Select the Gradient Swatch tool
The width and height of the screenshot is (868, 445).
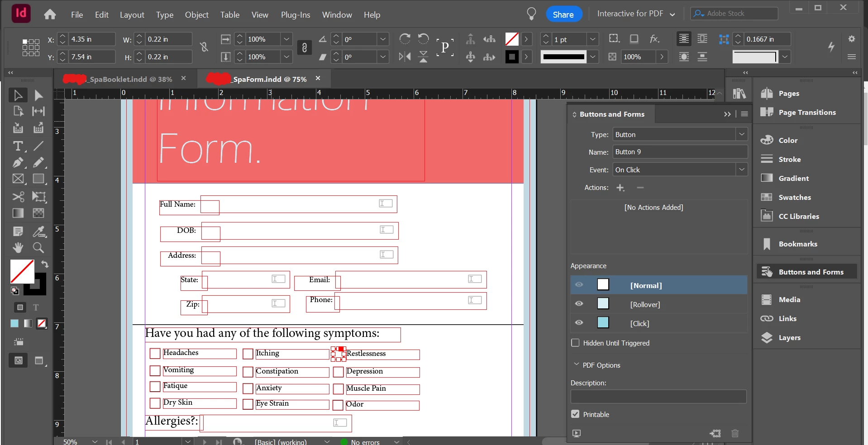18,213
